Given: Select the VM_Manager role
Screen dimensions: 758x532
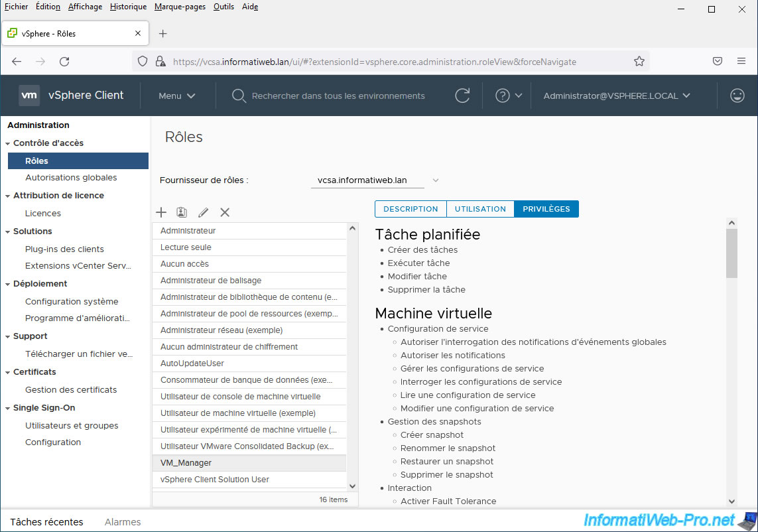Looking at the screenshot, I should coord(249,463).
